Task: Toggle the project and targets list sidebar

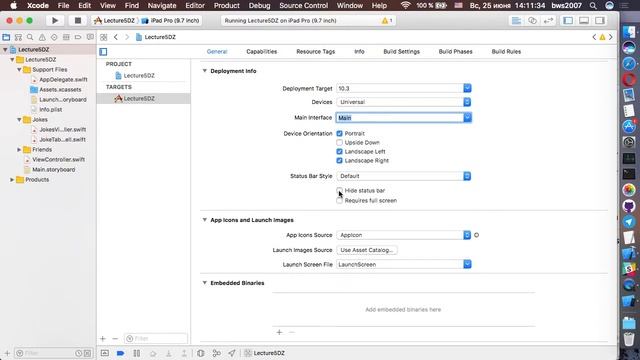Action: [x=103, y=52]
